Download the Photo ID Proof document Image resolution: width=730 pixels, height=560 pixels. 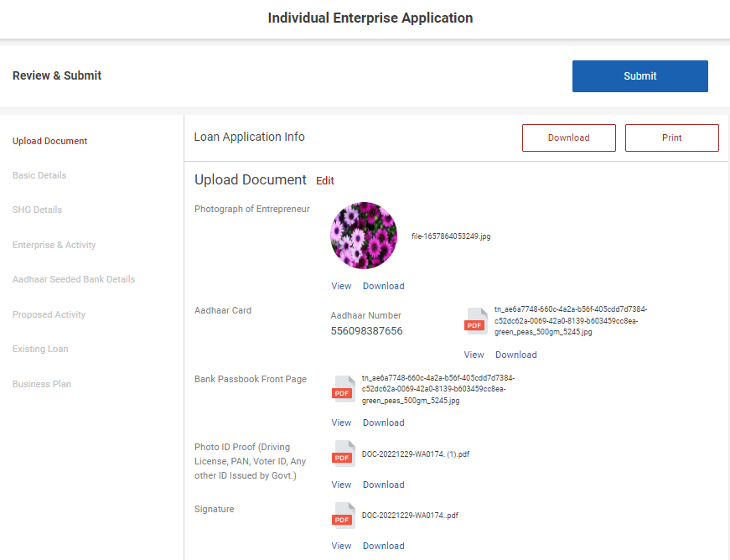(x=383, y=485)
